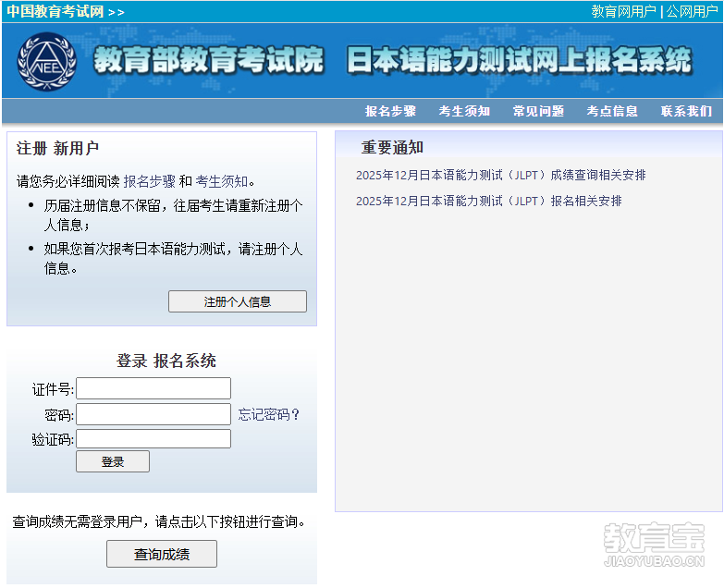Focus the 验证码 input field
Screen dimensions: 724x588
pyautogui.click(x=153, y=439)
